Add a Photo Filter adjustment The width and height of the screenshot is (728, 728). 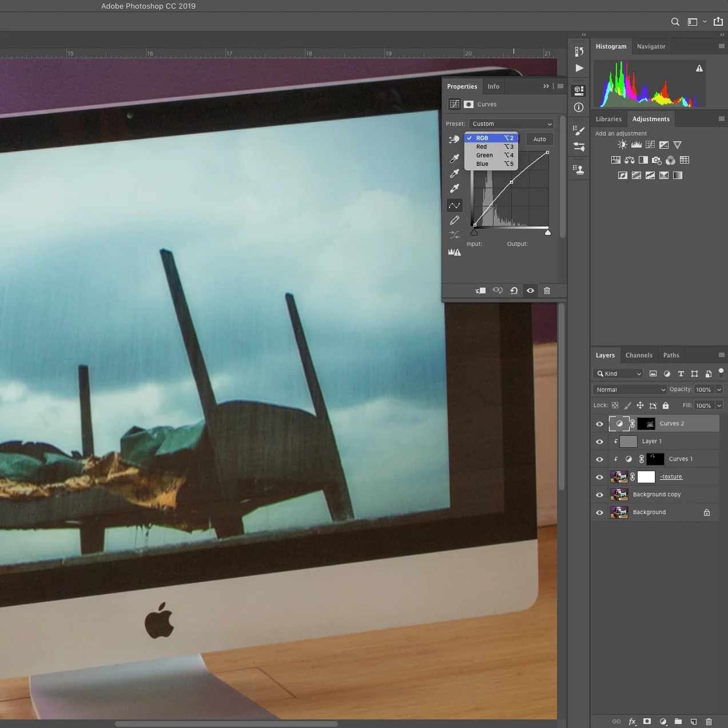(657, 160)
